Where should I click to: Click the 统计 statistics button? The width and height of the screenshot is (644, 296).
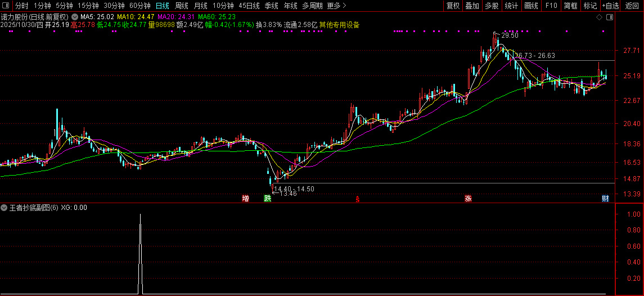tap(511, 6)
